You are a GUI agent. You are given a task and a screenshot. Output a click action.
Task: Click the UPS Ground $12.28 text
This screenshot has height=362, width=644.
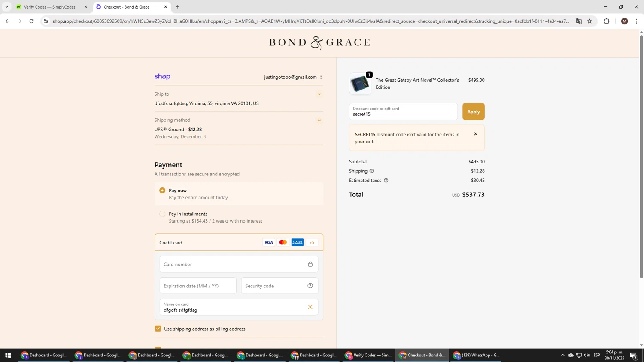coord(178,130)
